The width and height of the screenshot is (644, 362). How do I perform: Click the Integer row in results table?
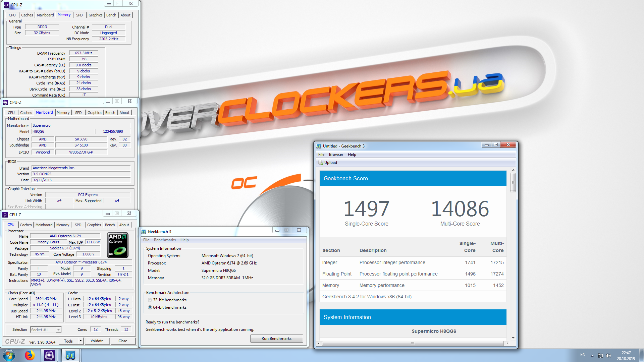point(413,262)
